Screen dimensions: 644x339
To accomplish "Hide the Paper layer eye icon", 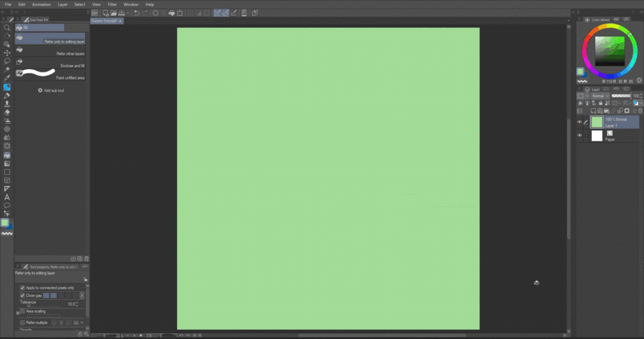I will [580, 135].
